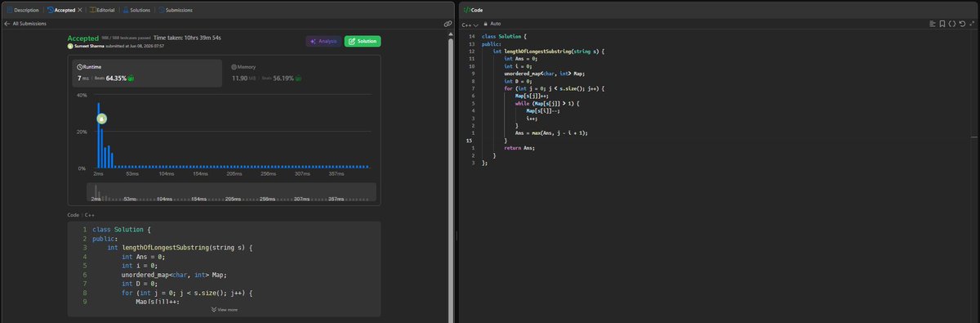Image resolution: width=980 pixels, height=323 pixels.
Task: Go back to All Submissions
Action: pos(26,24)
